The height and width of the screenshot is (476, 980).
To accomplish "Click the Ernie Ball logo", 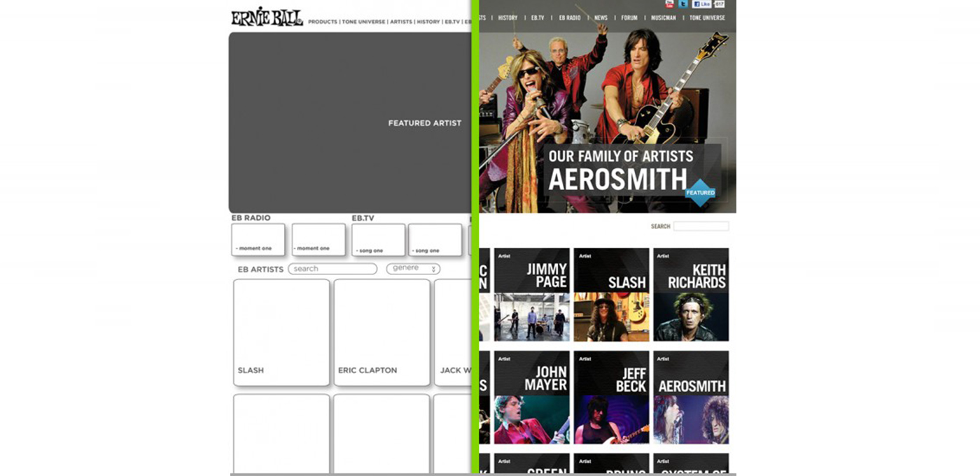I will (x=267, y=17).
